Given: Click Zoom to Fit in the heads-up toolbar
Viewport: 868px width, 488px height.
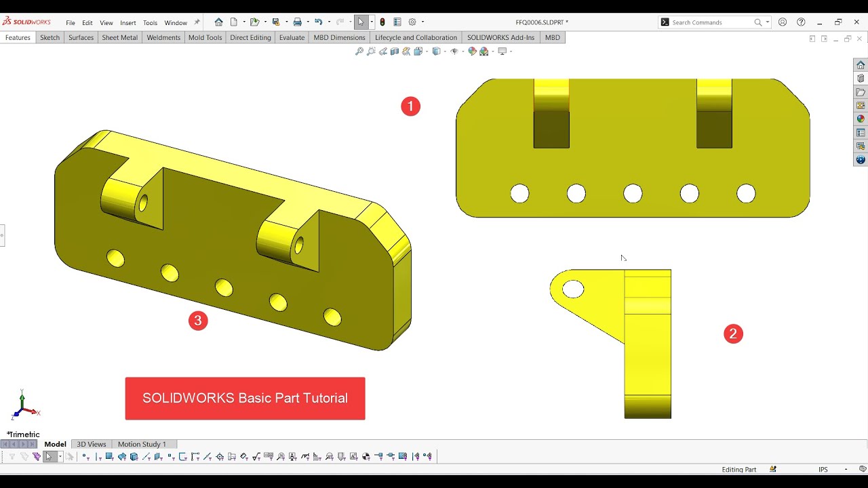Looking at the screenshot, I should (x=359, y=52).
